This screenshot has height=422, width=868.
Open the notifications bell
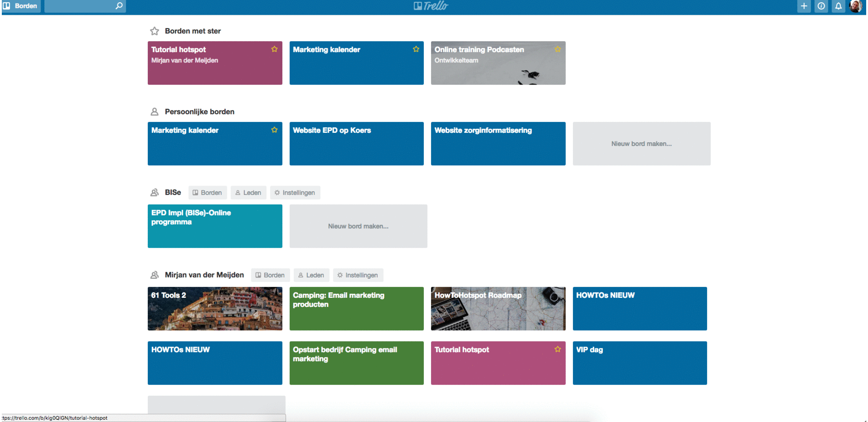click(838, 6)
